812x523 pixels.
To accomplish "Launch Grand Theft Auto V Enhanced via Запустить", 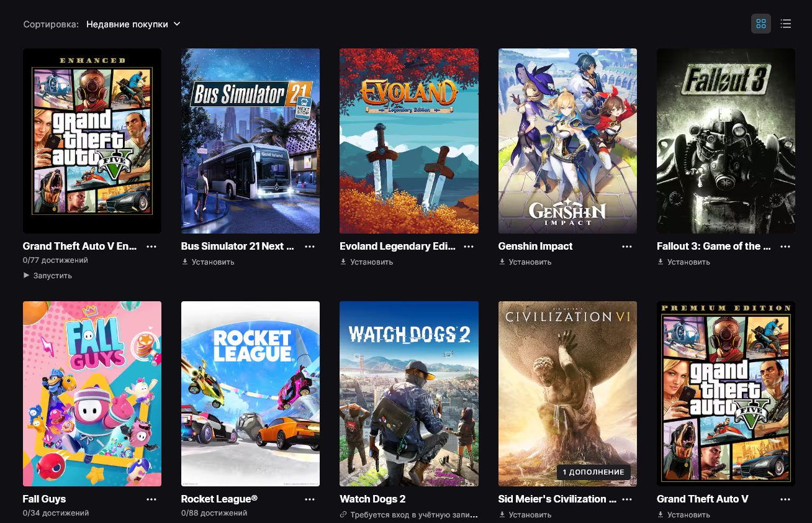I will [x=48, y=275].
